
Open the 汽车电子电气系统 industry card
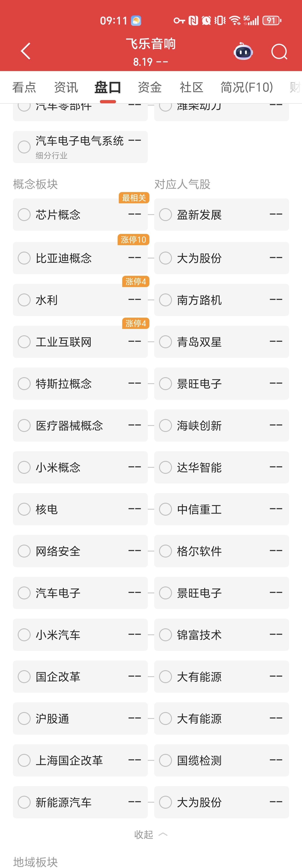coord(80,147)
